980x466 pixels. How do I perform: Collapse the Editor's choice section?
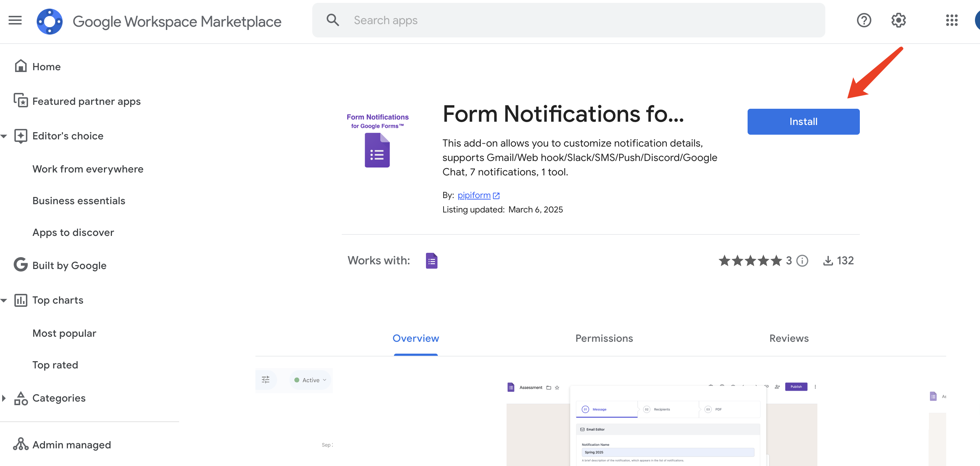click(4, 136)
